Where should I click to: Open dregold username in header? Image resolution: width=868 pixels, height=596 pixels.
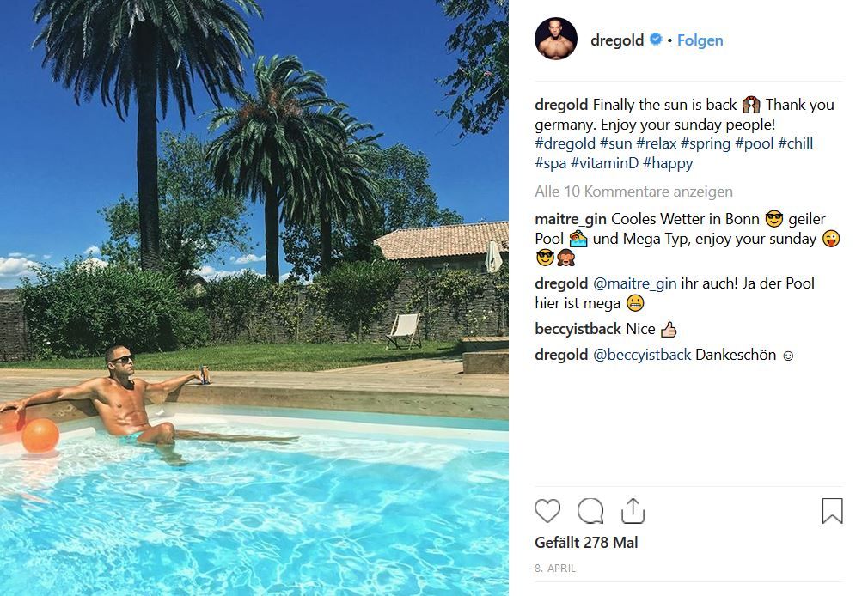pos(617,40)
